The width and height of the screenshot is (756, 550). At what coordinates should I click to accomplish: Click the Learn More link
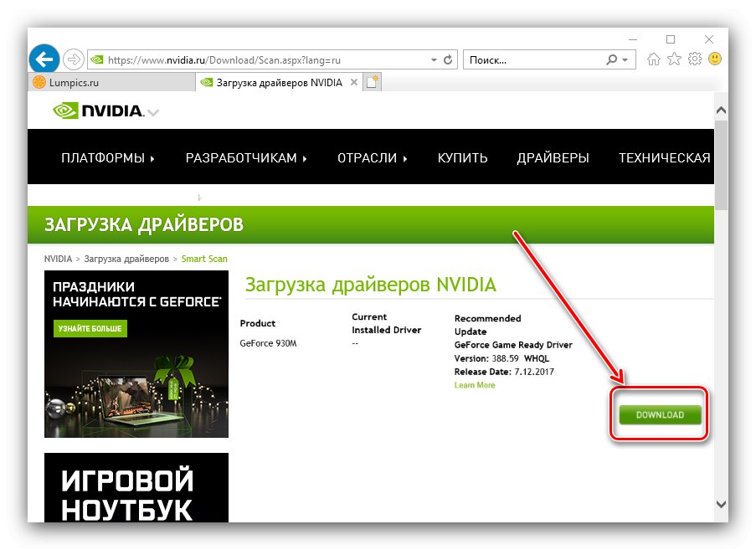tap(475, 385)
